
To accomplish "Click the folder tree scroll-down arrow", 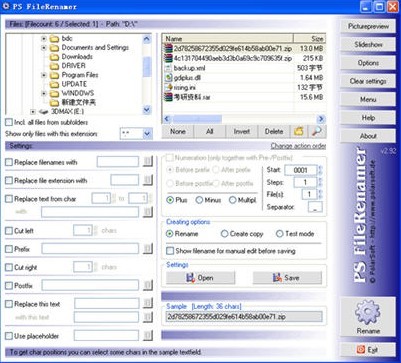I will [147, 110].
